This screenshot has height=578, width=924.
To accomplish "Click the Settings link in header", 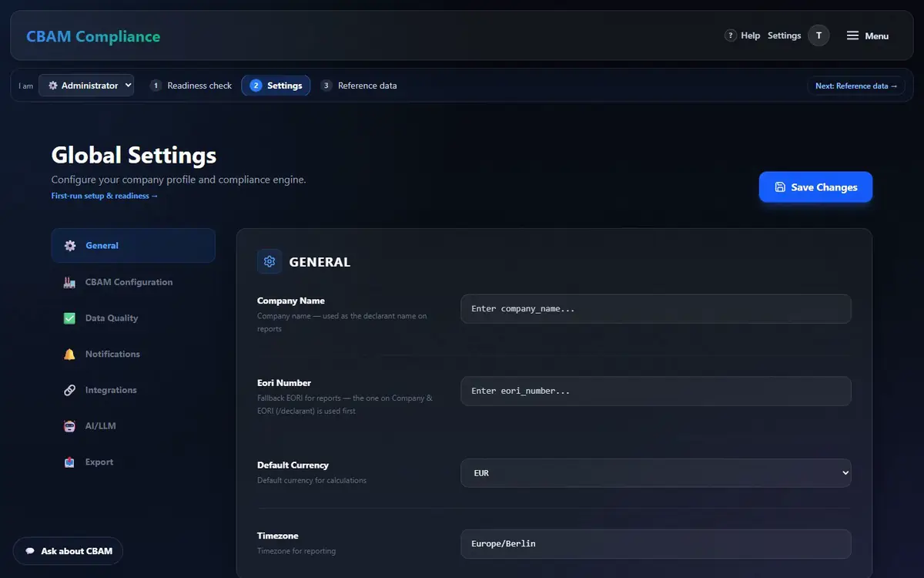I will tap(785, 35).
